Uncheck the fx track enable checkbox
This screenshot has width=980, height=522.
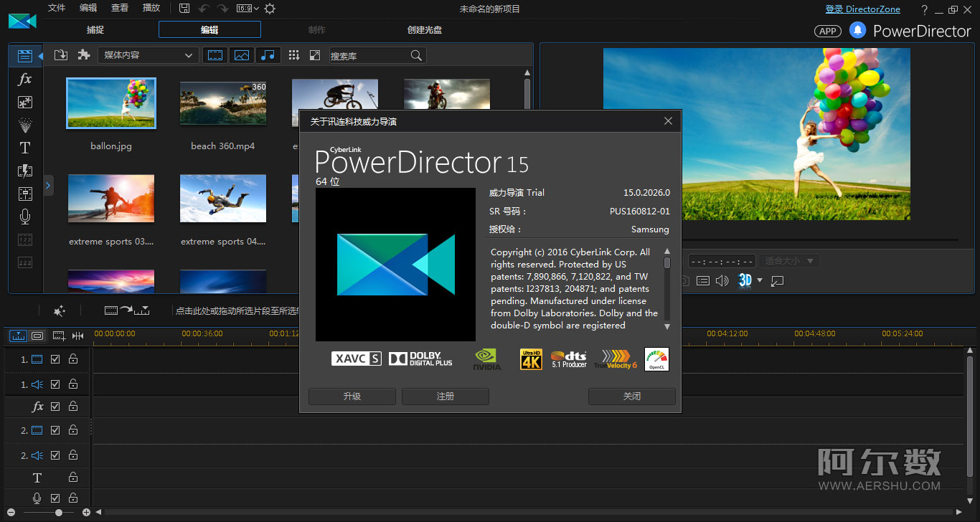point(55,406)
